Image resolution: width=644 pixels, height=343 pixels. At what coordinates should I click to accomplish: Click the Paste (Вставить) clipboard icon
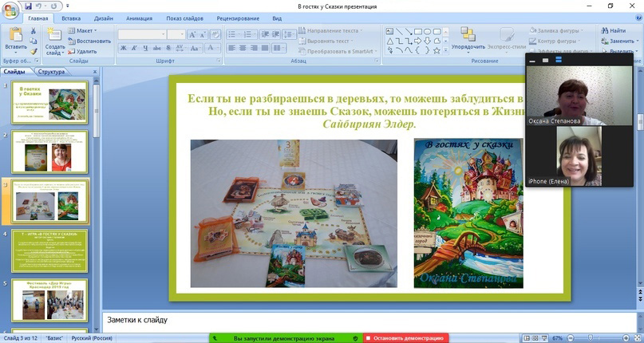pos(16,34)
